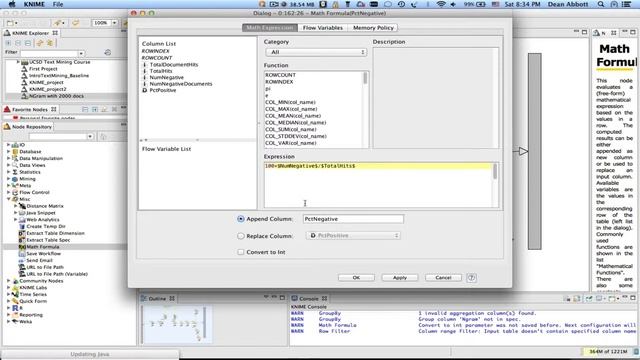Expand the Community Nodes category
The width and height of the screenshot is (640, 360).
pyautogui.click(x=9, y=281)
